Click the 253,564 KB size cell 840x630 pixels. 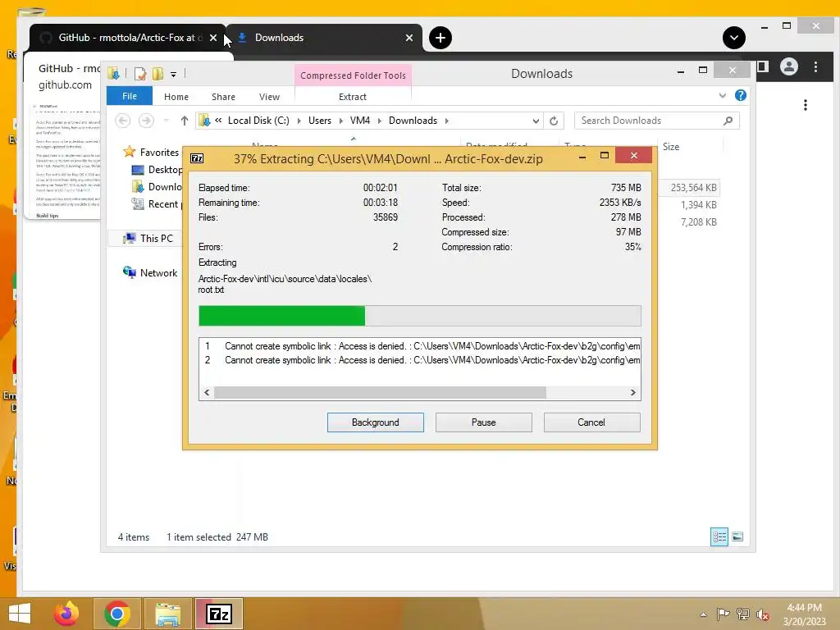693,188
